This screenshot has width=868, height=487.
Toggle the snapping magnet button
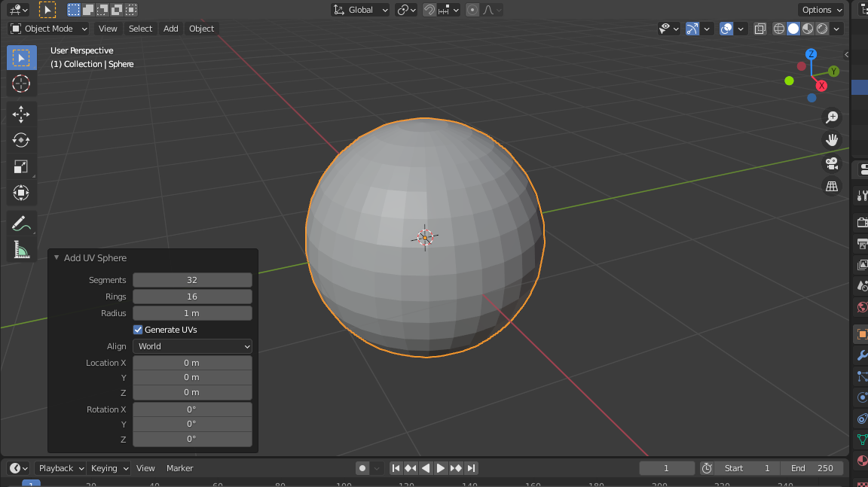pos(429,10)
